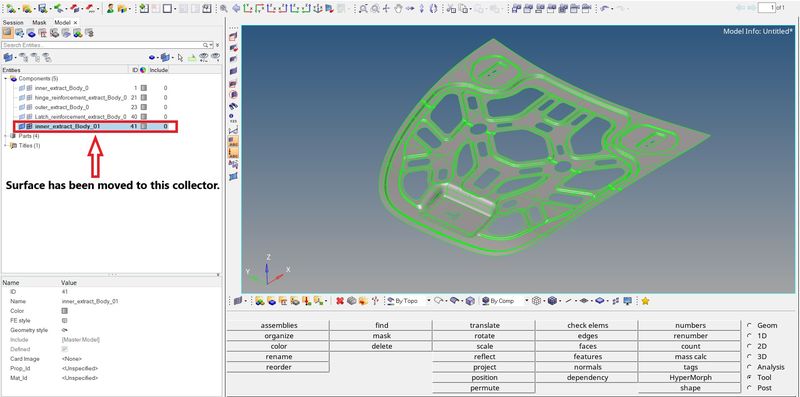Click the Color value swatch in properties
800x397 pixels.
[64, 311]
